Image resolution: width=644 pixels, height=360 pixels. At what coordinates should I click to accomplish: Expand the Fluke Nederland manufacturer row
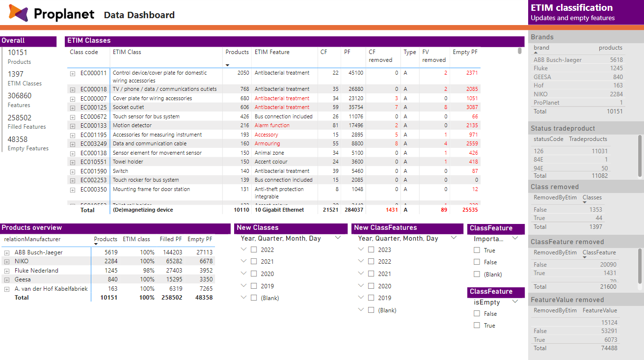click(7, 271)
